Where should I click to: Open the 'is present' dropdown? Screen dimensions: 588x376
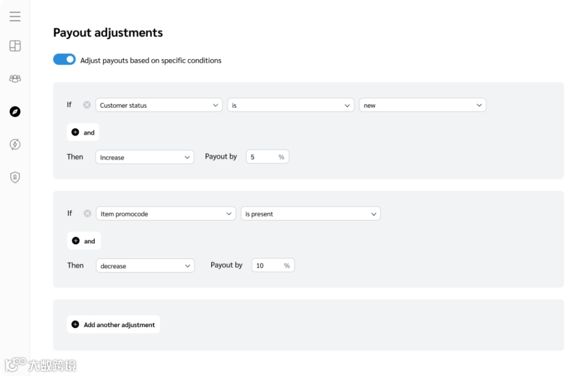pyautogui.click(x=310, y=214)
